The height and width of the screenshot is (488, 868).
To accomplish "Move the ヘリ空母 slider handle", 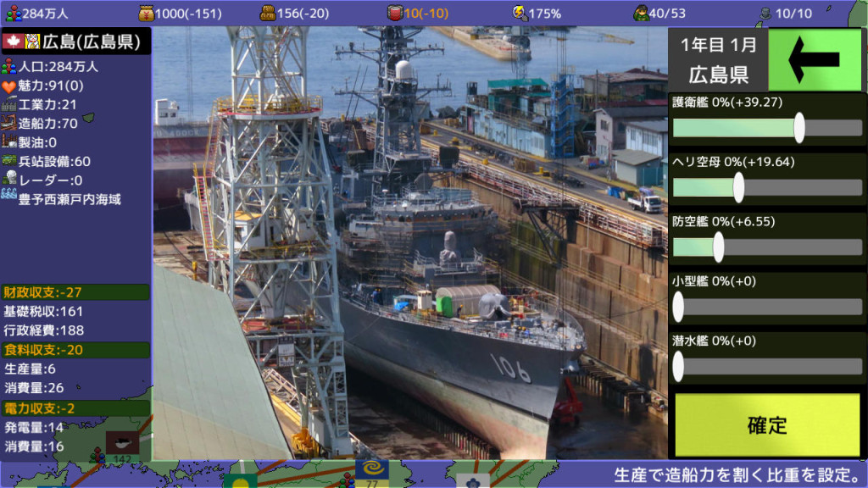I will 738,188.
